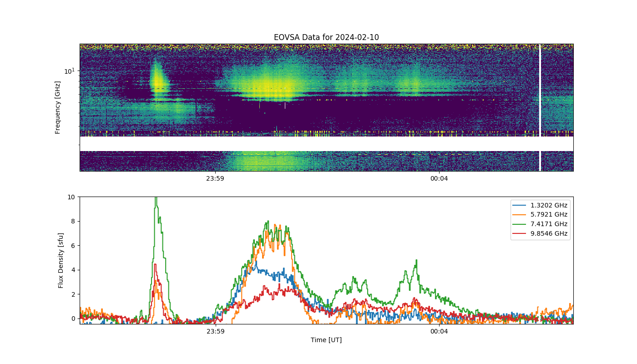Click the 23:59 tick under the flux plot
This screenshot has height=364, width=637.
[215, 331]
